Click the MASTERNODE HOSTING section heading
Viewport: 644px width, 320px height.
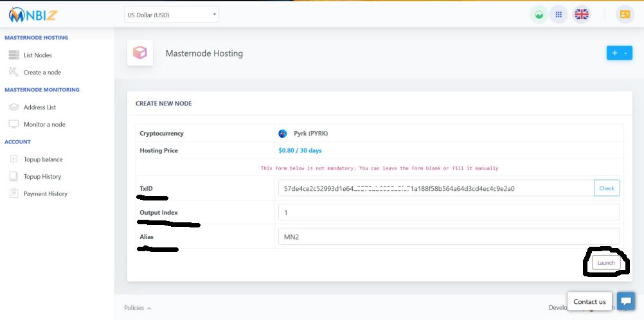point(36,38)
